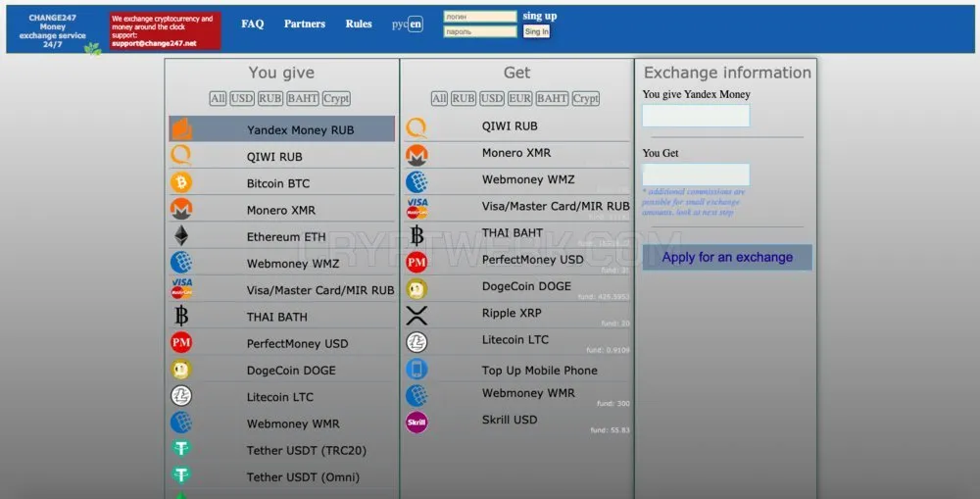Open the Rules page
Image resolution: width=980 pixels, height=499 pixels.
[x=359, y=24]
